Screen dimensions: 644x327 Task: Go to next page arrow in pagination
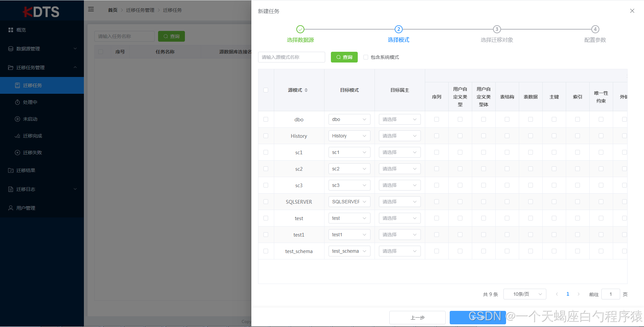pyautogui.click(x=579, y=294)
